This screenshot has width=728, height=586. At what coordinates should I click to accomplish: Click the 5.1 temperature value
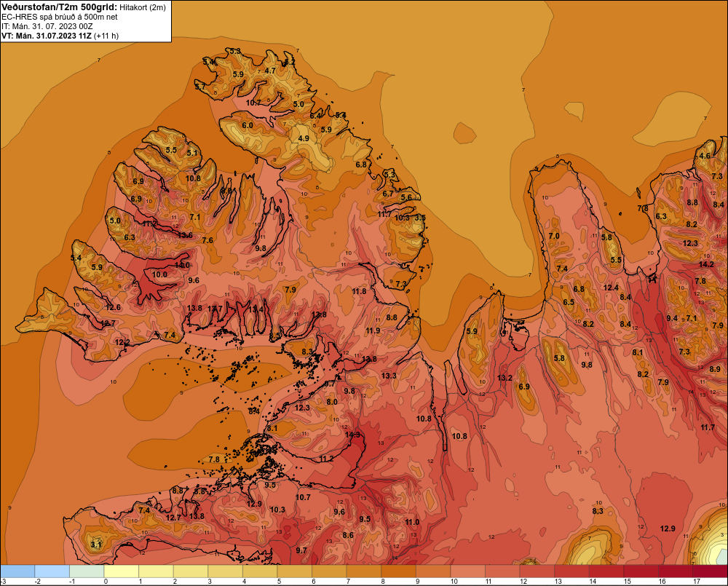tap(191, 152)
